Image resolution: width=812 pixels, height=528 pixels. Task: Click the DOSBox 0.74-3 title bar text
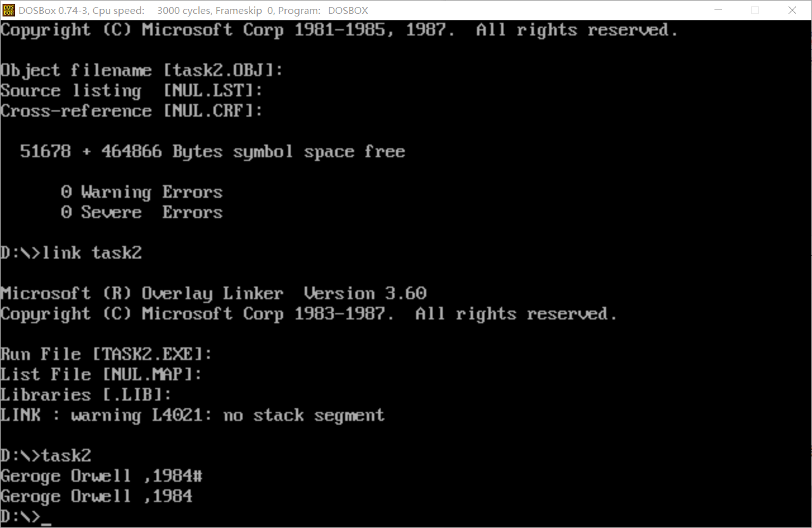click(193, 10)
